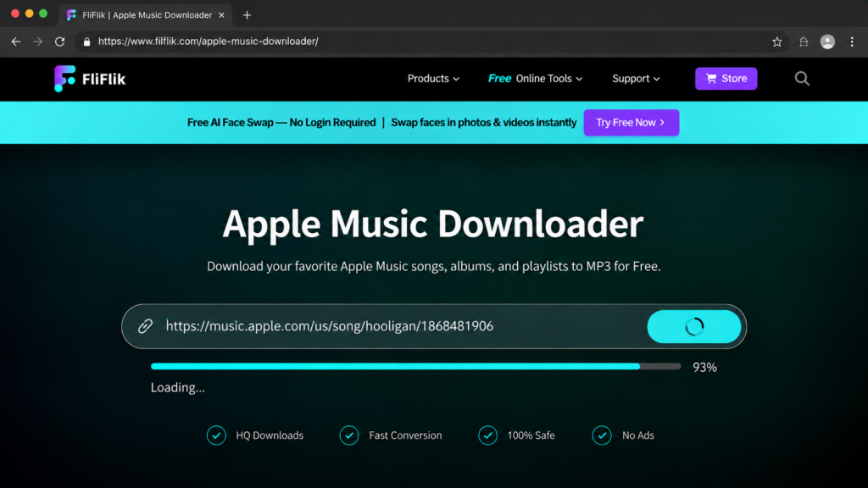The height and width of the screenshot is (488, 868).
Task: Click the Fast Conversion label
Action: (405, 435)
